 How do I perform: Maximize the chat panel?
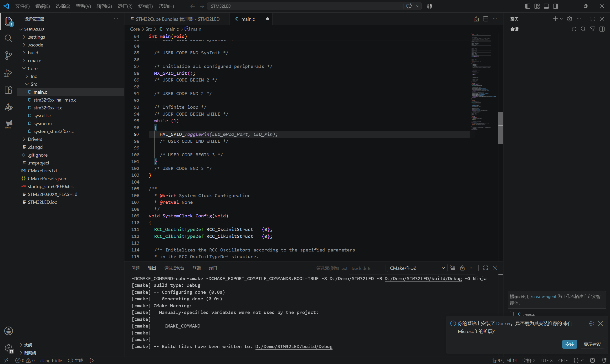[x=593, y=19]
